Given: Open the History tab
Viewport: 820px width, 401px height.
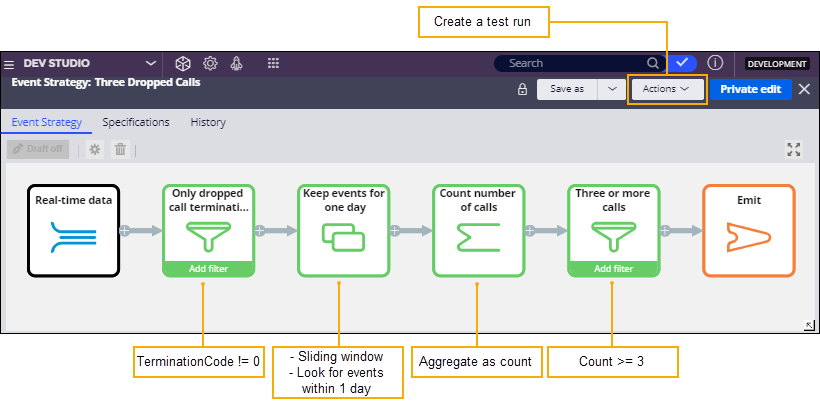Looking at the screenshot, I should 208,122.
